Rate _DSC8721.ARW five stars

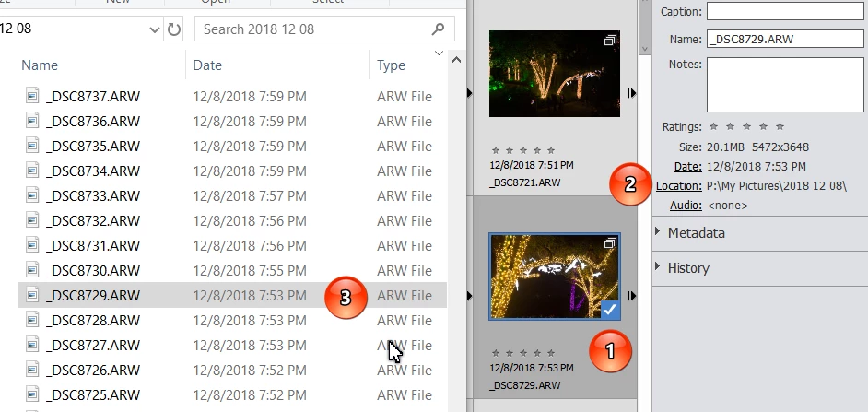pos(551,150)
